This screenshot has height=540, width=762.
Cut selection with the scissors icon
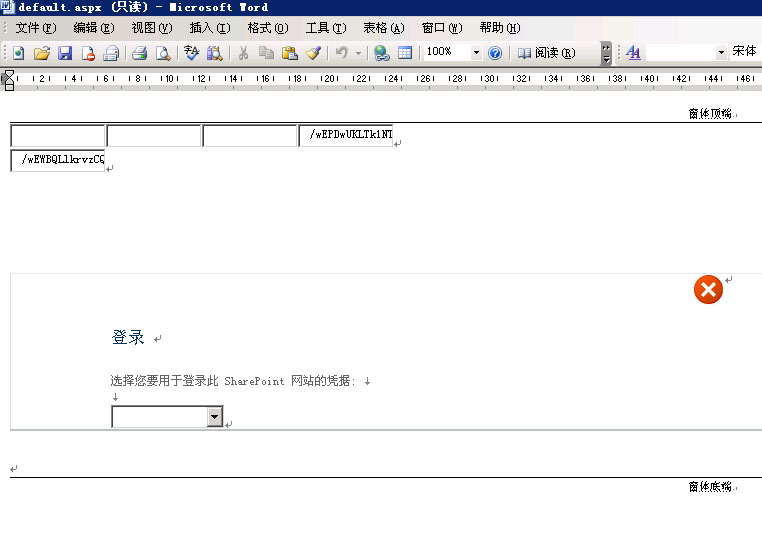(243, 52)
